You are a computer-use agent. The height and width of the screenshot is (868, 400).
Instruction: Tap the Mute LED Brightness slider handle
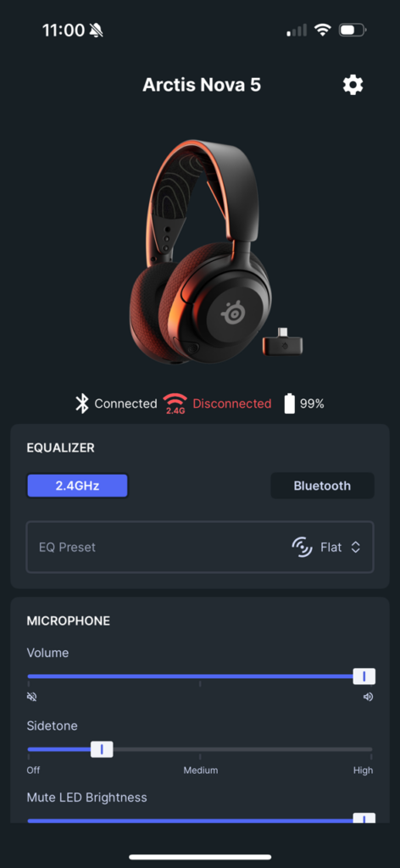point(364,819)
